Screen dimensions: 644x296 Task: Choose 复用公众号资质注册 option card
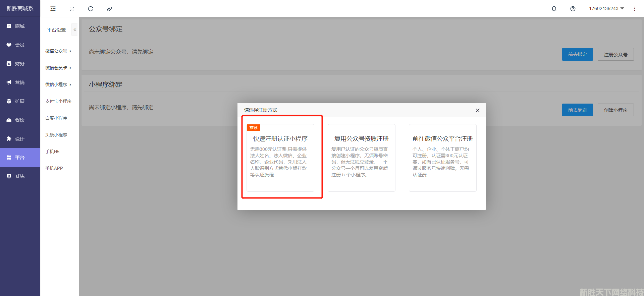tap(361, 158)
